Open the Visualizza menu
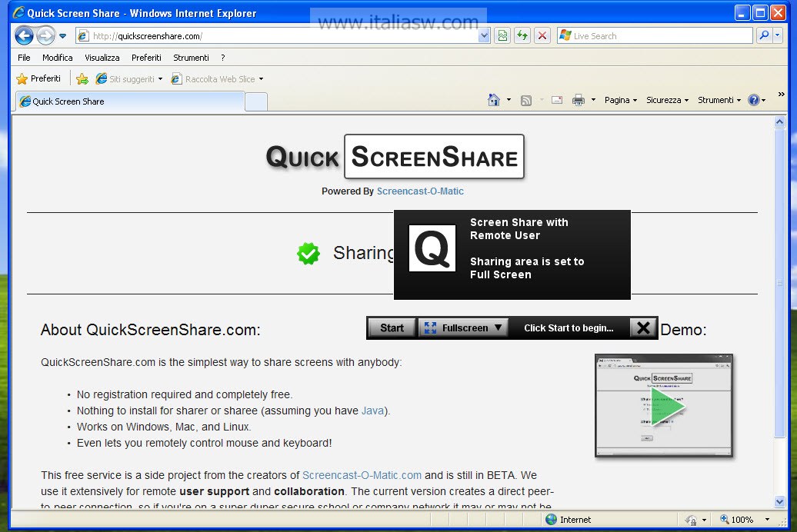The image size is (797, 532). 102,58
